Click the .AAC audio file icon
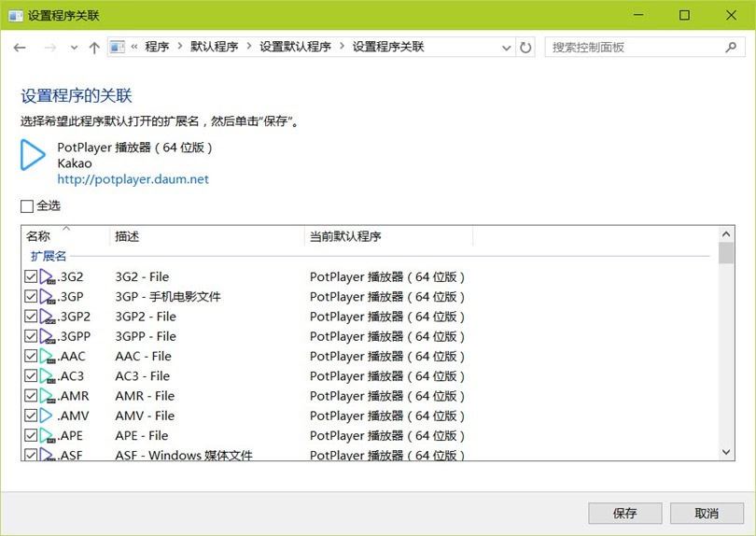Viewport: 756px width, 536px height. (x=47, y=356)
